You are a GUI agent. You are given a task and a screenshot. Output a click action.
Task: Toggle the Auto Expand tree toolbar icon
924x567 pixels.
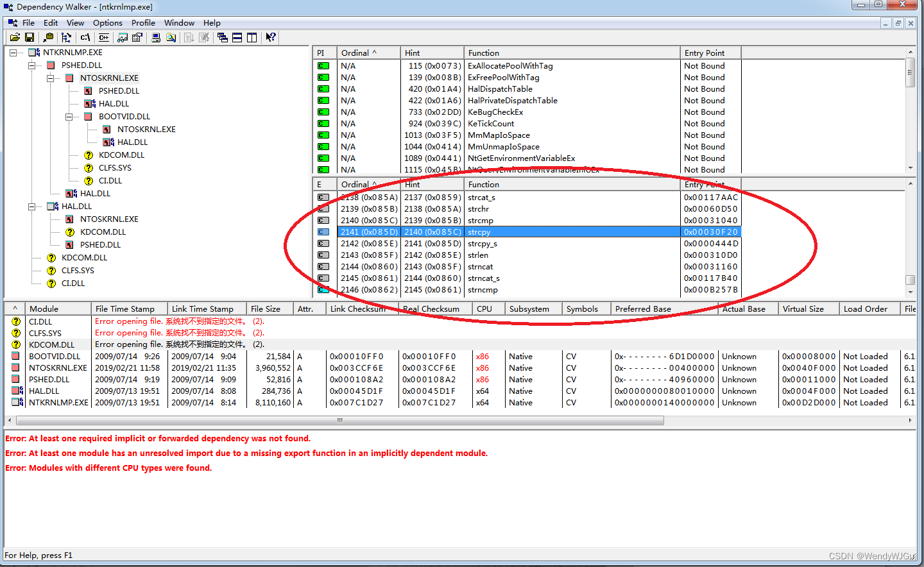(x=66, y=38)
